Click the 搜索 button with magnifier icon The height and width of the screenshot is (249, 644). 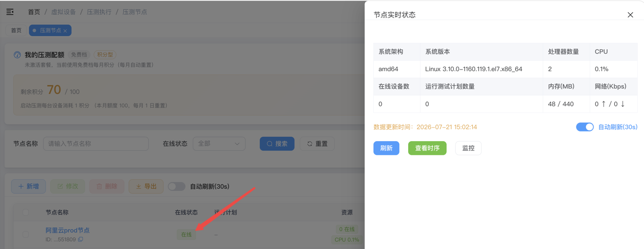pos(277,144)
